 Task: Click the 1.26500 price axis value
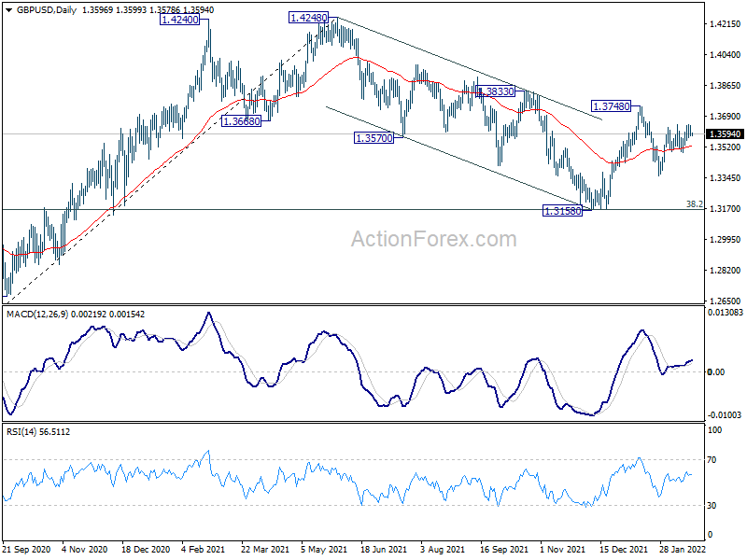(x=726, y=301)
